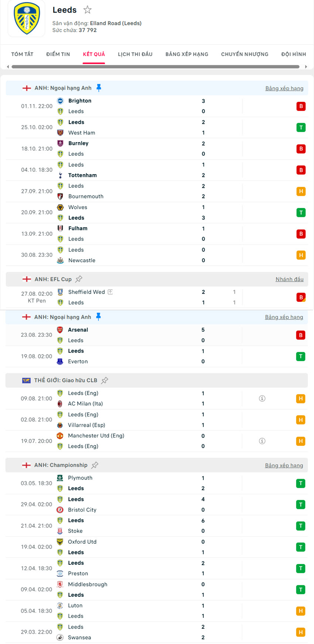Click the left chevron on the tab bar
Screen dimensions: 314x644
(7, 66)
